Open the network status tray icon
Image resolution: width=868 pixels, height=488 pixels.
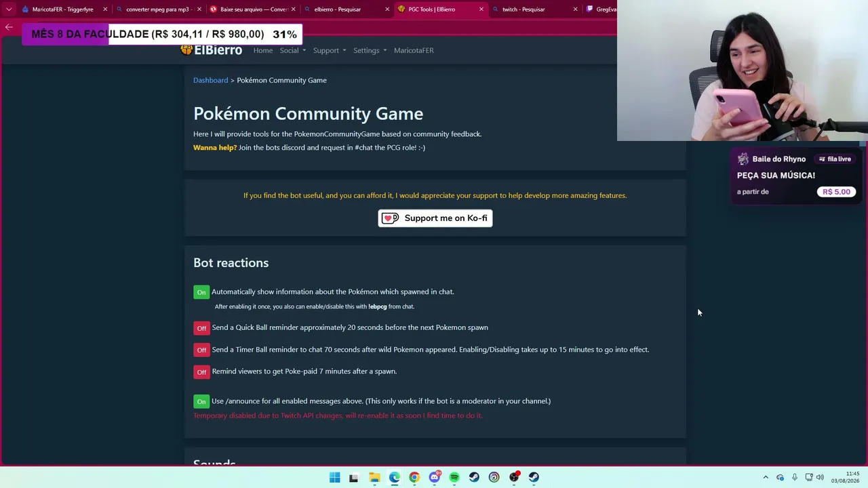pyautogui.click(x=808, y=477)
